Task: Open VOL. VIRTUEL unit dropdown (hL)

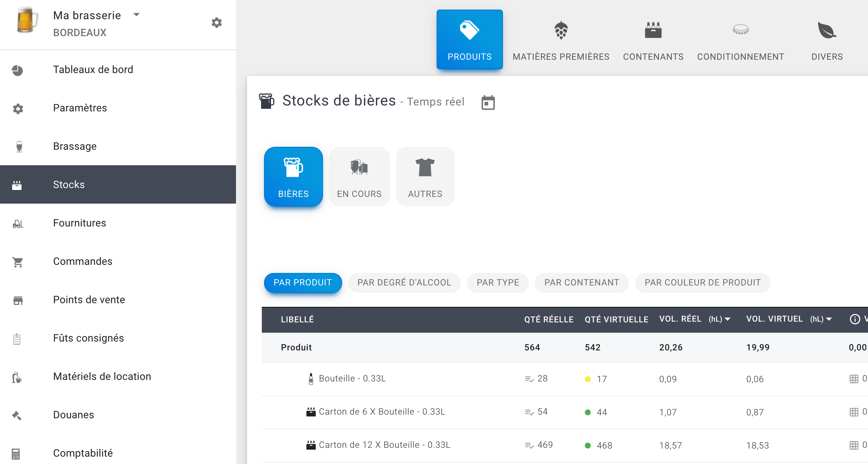Action: pyautogui.click(x=821, y=319)
